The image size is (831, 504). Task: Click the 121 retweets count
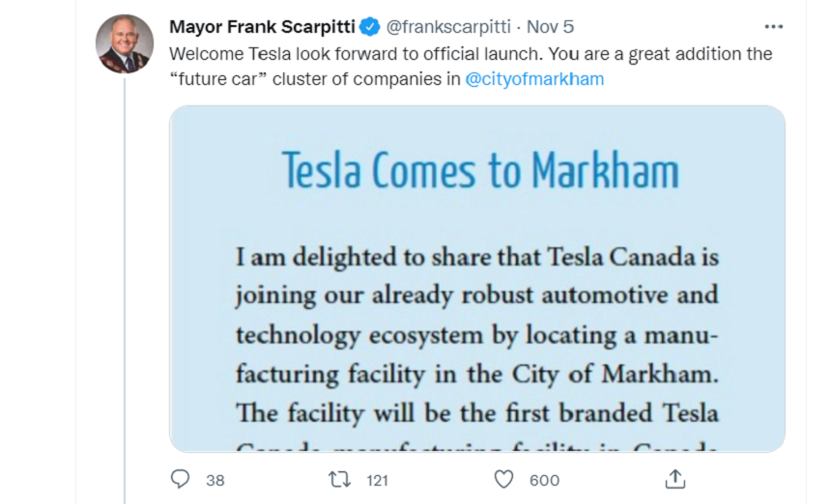click(378, 480)
